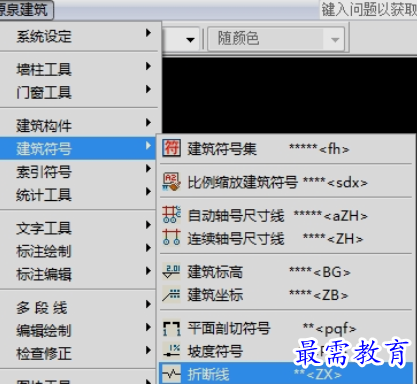This screenshot has height=384, width=417.
Task: Expand arrow next to 多段线
Action: tap(148, 304)
